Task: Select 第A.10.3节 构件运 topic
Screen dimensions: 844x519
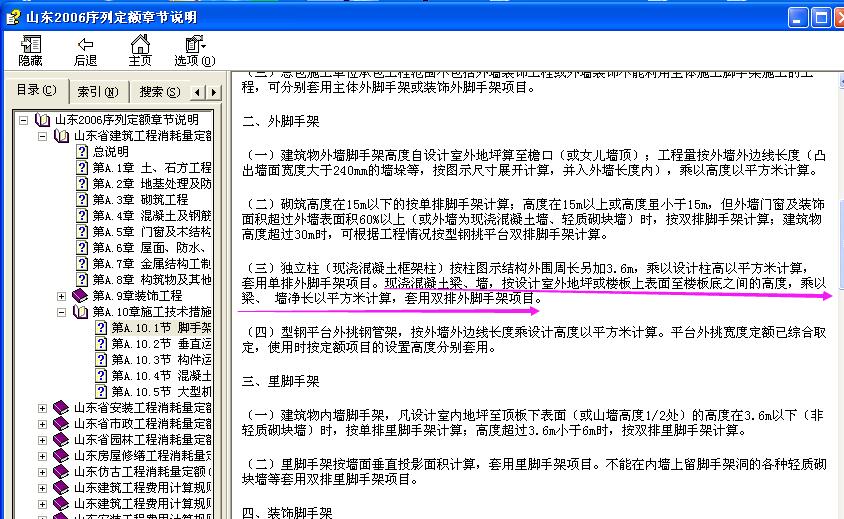Action: pyautogui.click(x=161, y=360)
